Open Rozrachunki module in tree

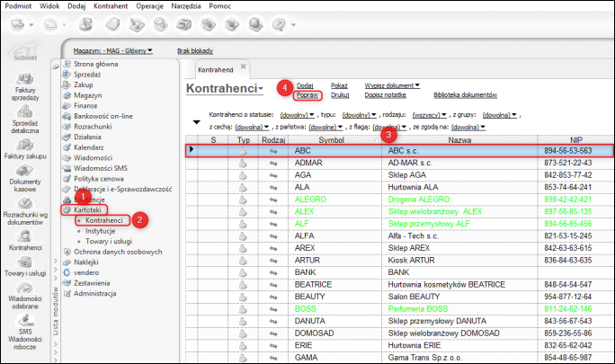tap(93, 127)
